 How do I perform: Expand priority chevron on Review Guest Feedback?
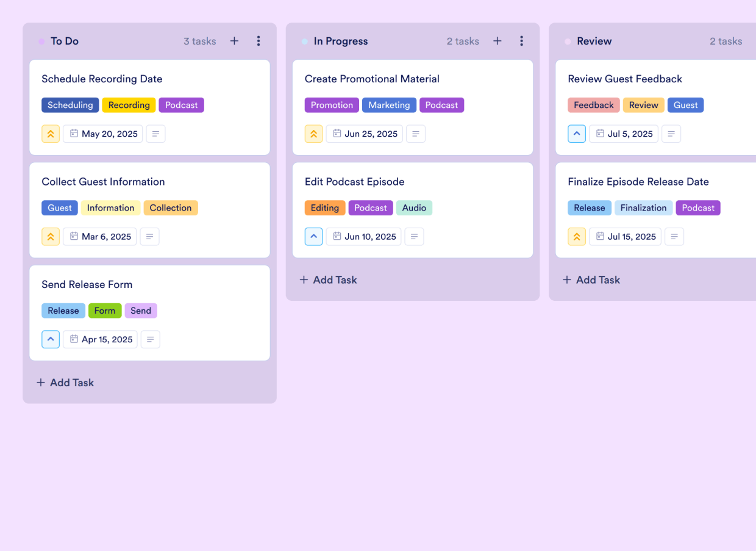(x=577, y=134)
